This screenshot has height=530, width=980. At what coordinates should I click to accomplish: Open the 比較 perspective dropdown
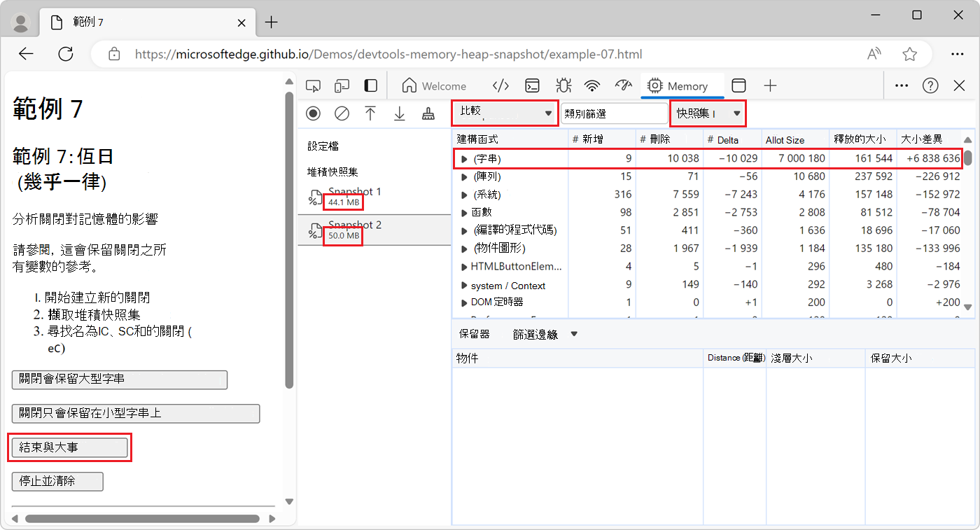[x=504, y=113]
